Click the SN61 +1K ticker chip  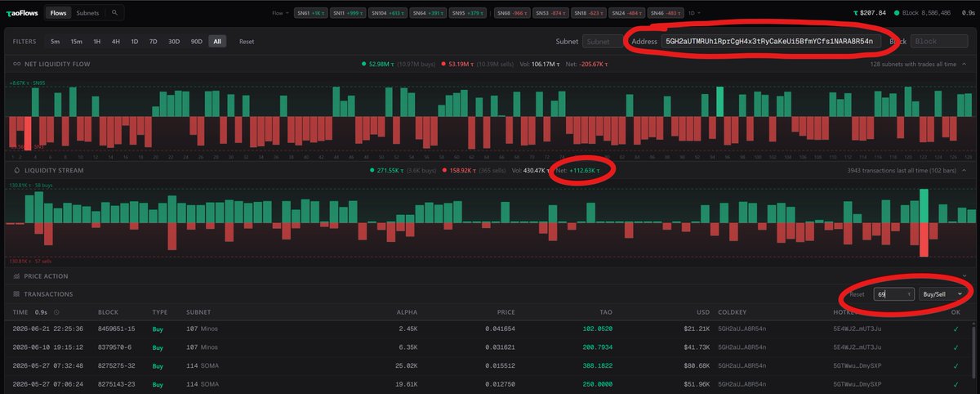click(312, 14)
